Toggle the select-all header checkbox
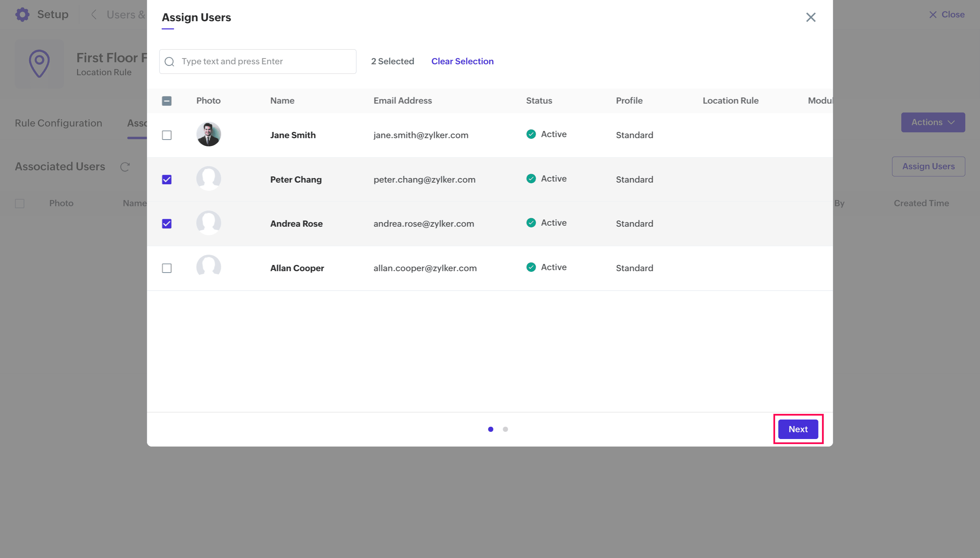The height and width of the screenshot is (558, 980). [x=167, y=101]
